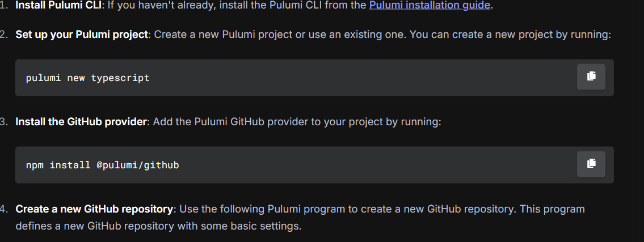Click the 'pulumi new typescript' code text

(87, 78)
